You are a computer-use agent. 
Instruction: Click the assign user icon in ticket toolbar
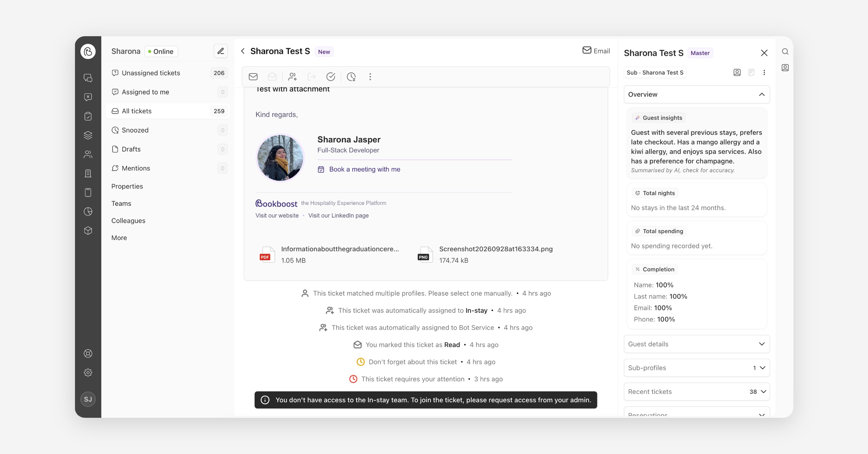point(292,76)
